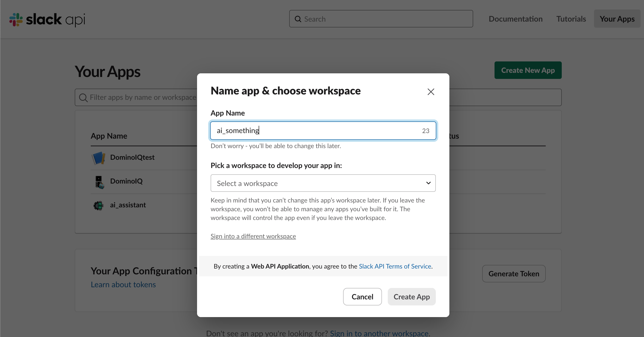Click Sign into a different workspace

click(253, 236)
